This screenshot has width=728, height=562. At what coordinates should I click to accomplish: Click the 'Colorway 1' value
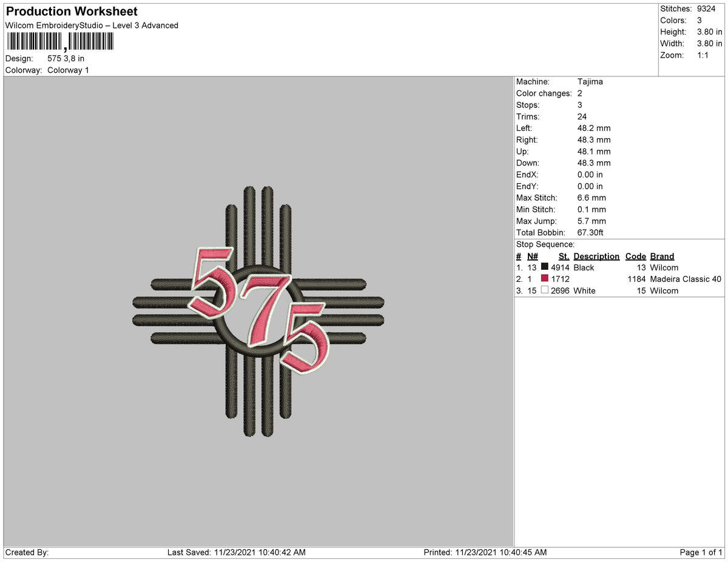68,70
